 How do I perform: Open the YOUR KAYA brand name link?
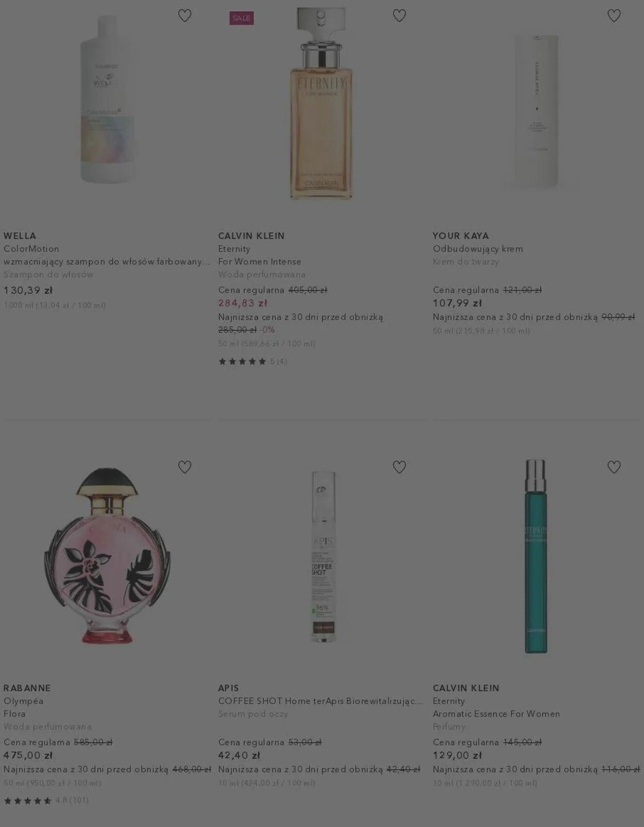(x=461, y=236)
